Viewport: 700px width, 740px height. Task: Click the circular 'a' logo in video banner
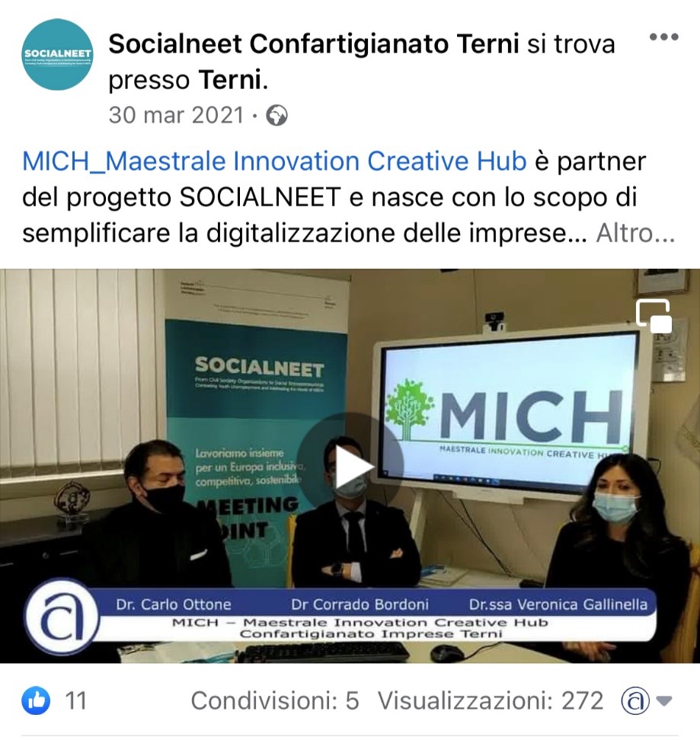click(62, 617)
